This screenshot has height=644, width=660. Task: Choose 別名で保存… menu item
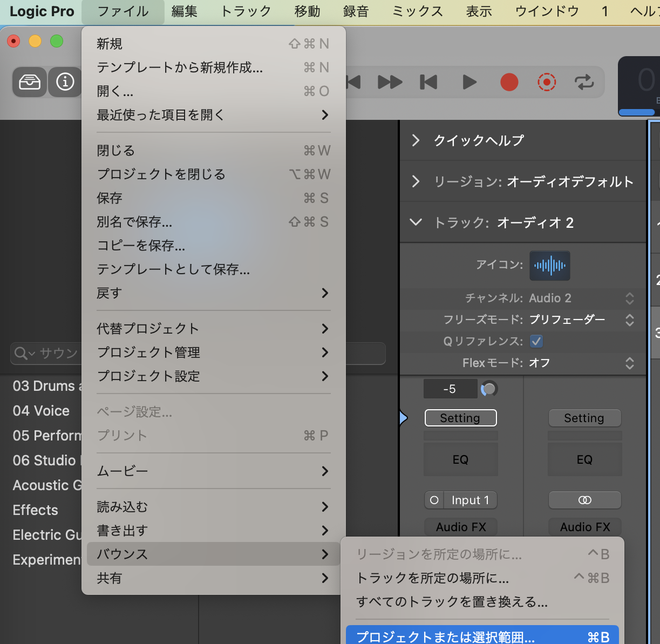pos(213,222)
